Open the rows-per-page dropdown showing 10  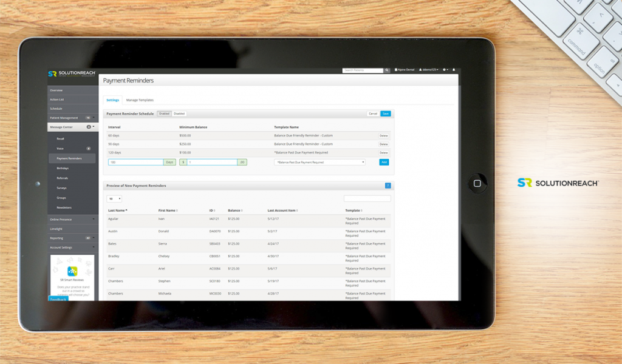pyautogui.click(x=114, y=198)
